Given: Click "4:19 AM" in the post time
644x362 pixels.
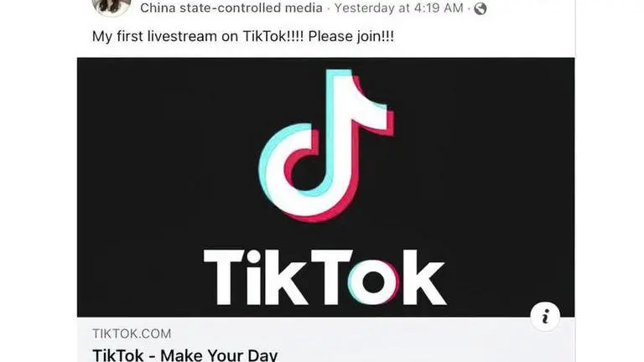Looking at the screenshot, I should pyautogui.click(x=439, y=8).
